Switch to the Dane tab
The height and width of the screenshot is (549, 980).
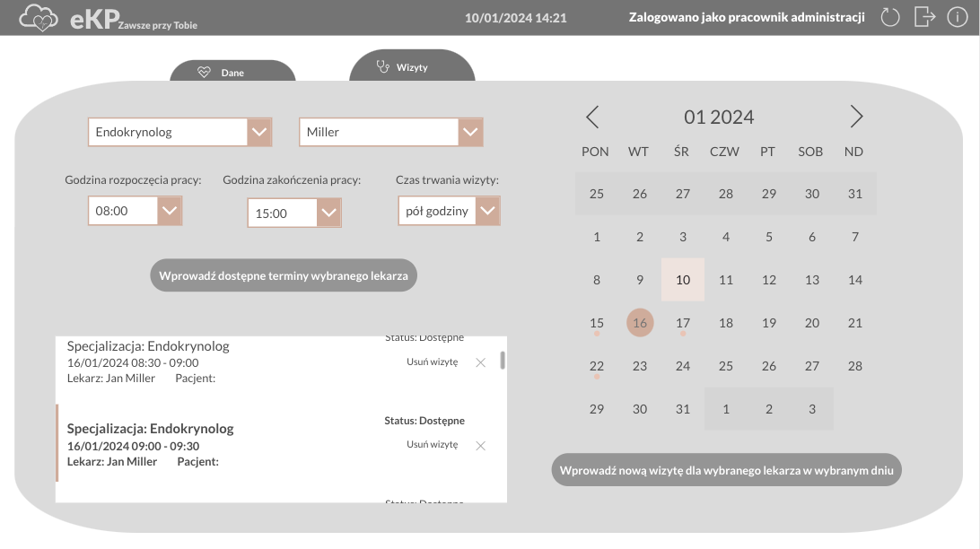tap(232, 73)
